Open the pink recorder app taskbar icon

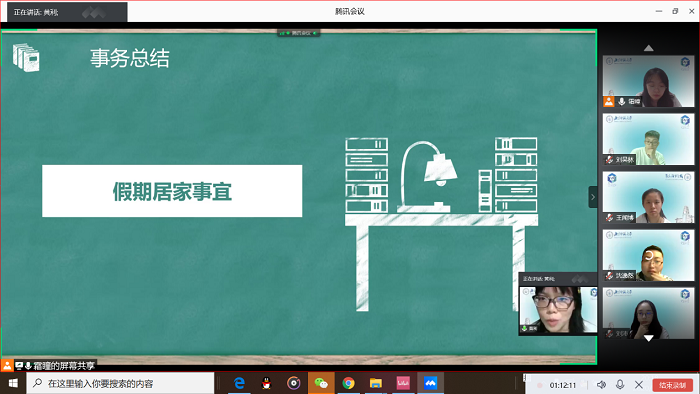403,383
